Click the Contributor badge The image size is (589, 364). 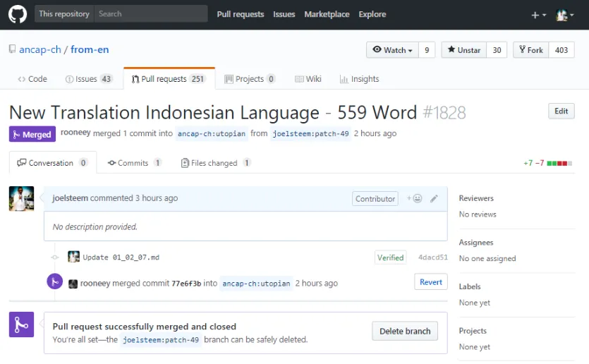click(375, 199)
